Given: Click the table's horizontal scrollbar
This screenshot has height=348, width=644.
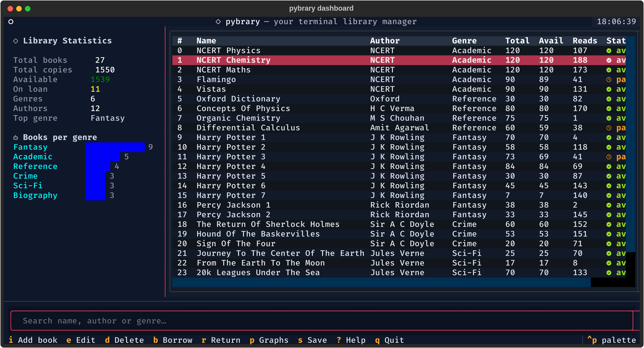Looking at the screenshot, I should 381,283.
